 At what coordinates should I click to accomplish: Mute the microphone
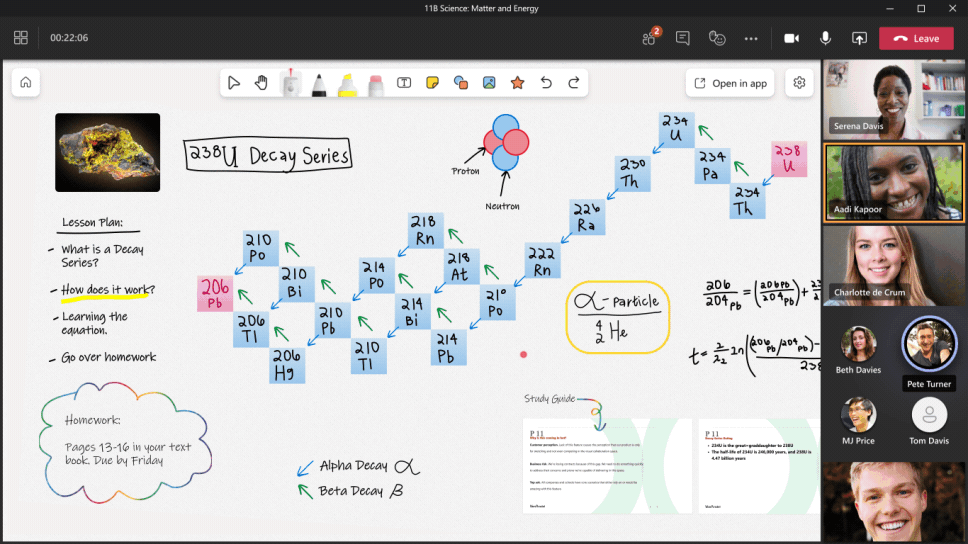(825, 38)
